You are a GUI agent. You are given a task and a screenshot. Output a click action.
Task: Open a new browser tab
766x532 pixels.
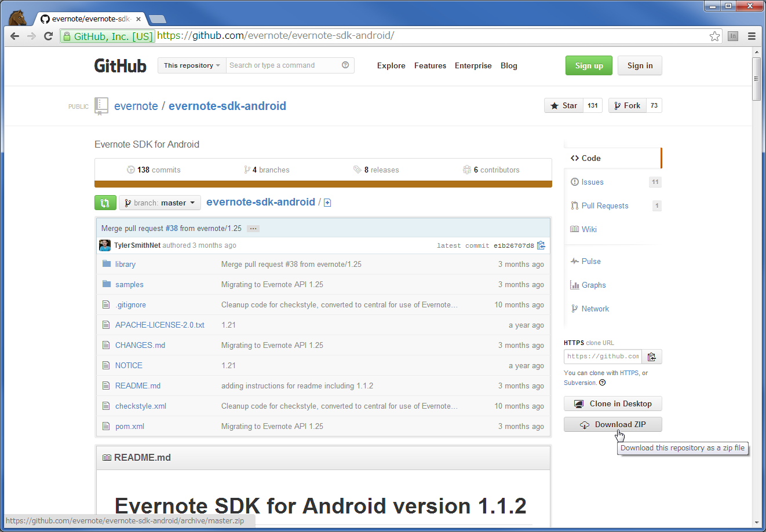pos(157,19)
